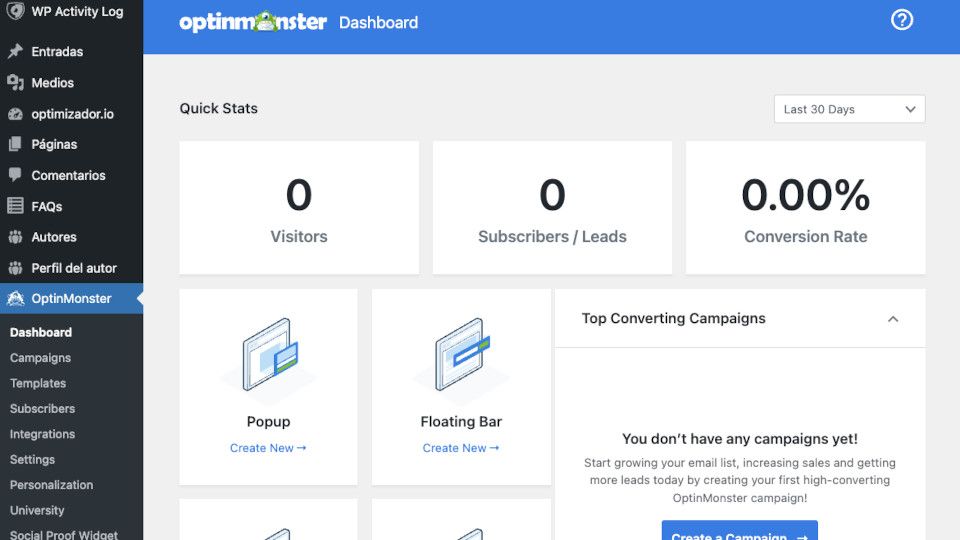Screen dimensions: 960x540
Task: Go to Integrations submenu item
Action: coord(42,434)
